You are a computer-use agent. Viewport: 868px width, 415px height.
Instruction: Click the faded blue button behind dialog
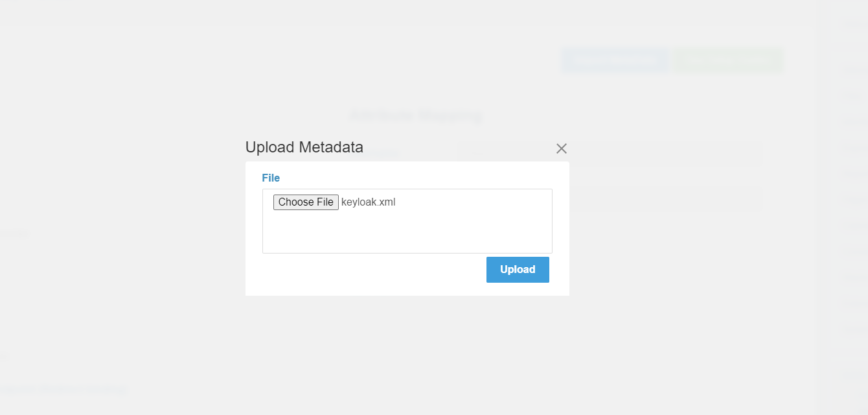(x=615, y=60)
